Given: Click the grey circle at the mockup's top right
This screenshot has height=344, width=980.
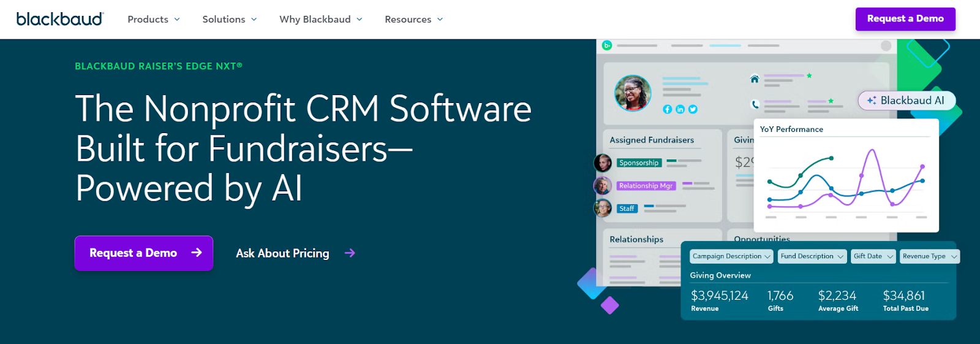Looking at the screenshot, I should tap(886, 46).
